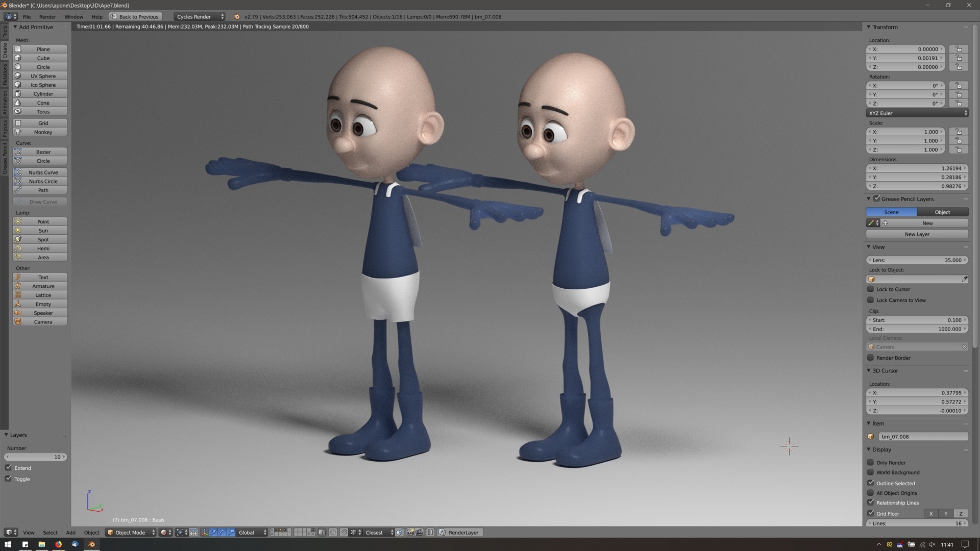The width and height of the screenshot is (980, 551).
Task: Add an Armature object
Action: click(x=40, y=286)
